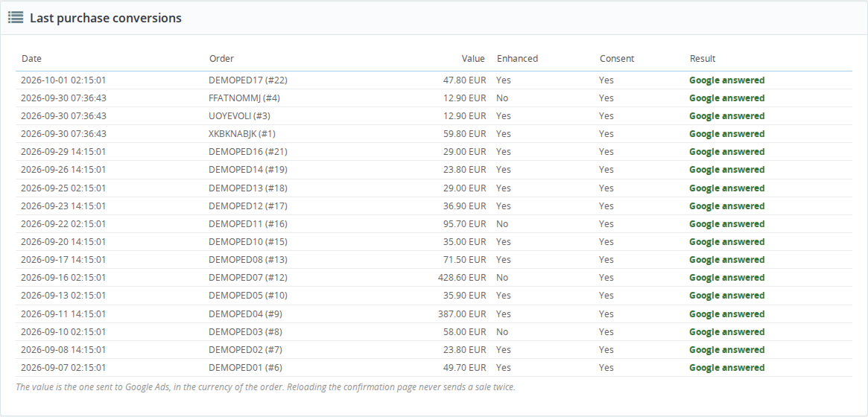Click 'Google answered' in DEMOPED01 row

[727, 367]
